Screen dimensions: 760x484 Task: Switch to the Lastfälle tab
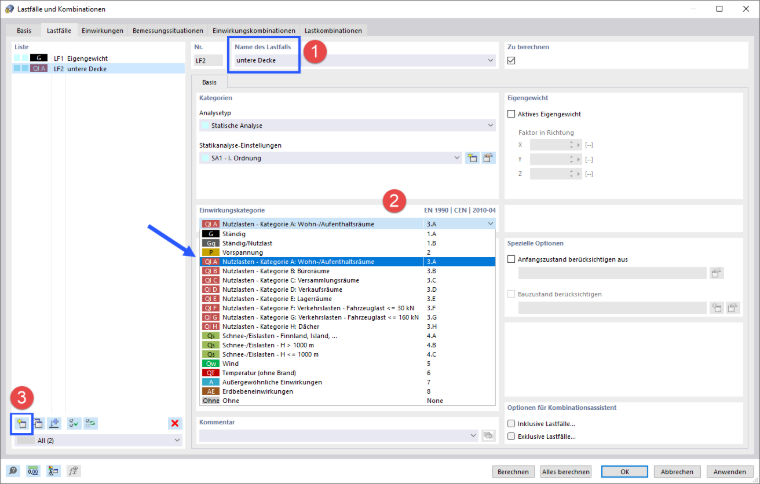click(x=59, y=31)
